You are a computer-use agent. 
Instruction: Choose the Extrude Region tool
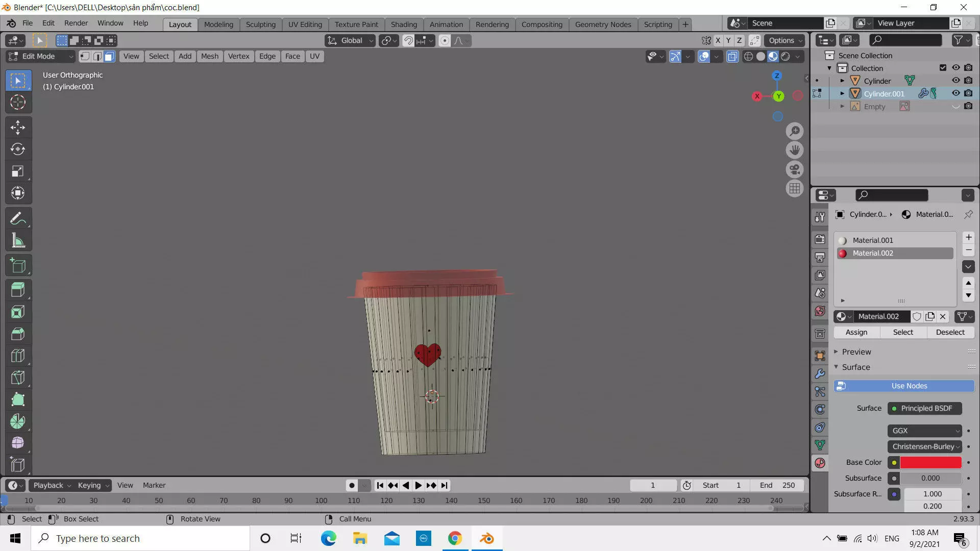[18, 290]
